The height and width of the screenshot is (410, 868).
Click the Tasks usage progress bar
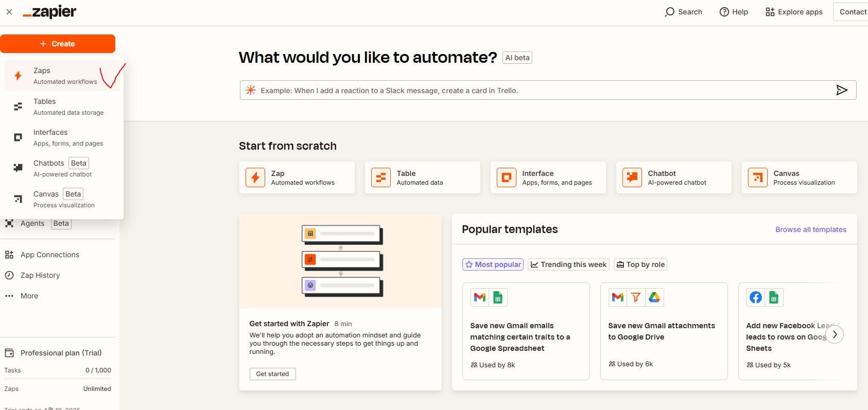[58, 379]
